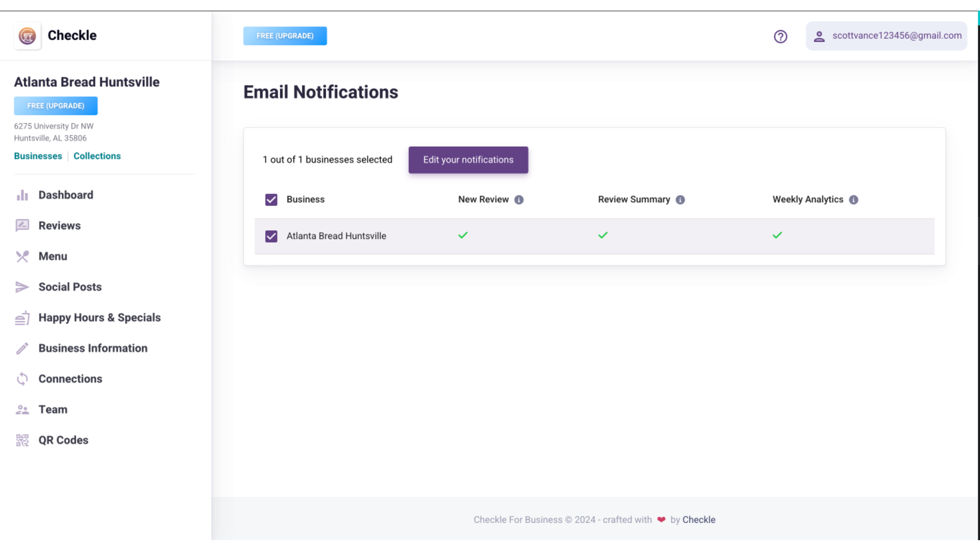Click Weekly Analytics green checkmark for Atlanta Bread

pos(777,235)
